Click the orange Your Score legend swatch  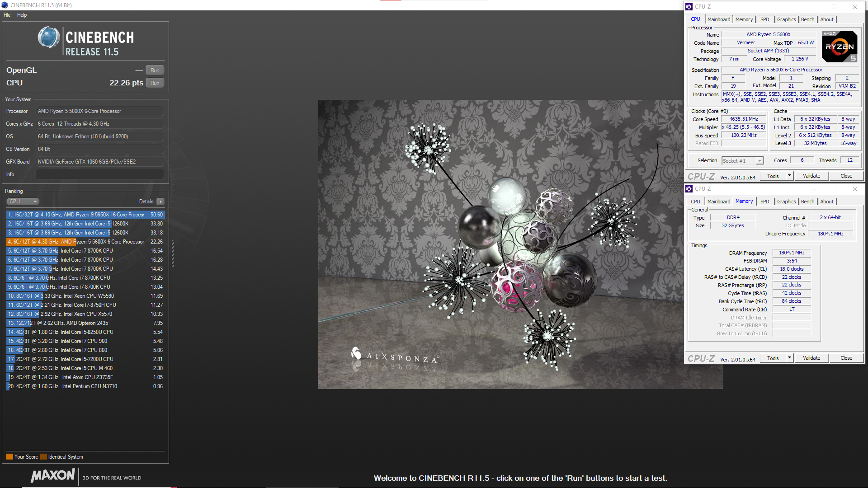[9, 457]
